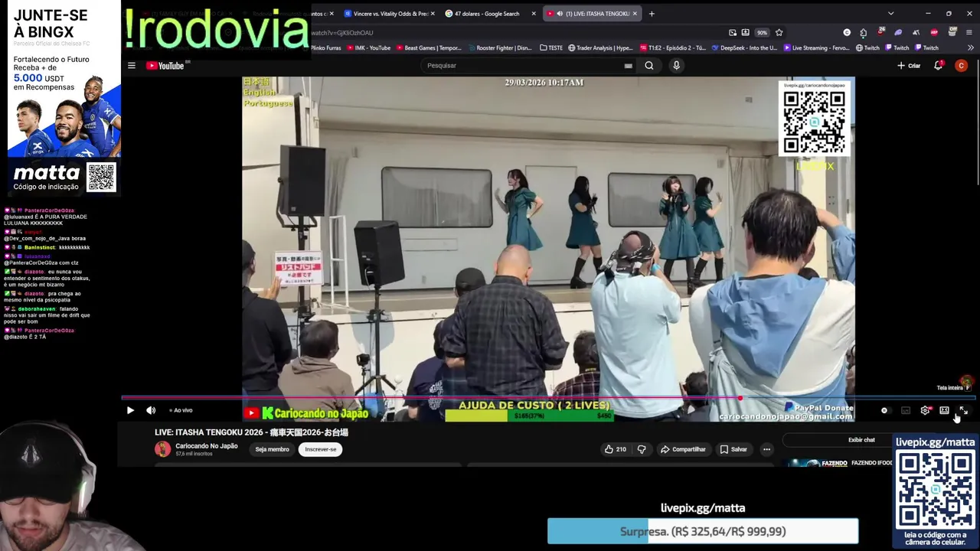Open the Cariocando No Japão channel name
Screen dimensions: 980x551
207,446
